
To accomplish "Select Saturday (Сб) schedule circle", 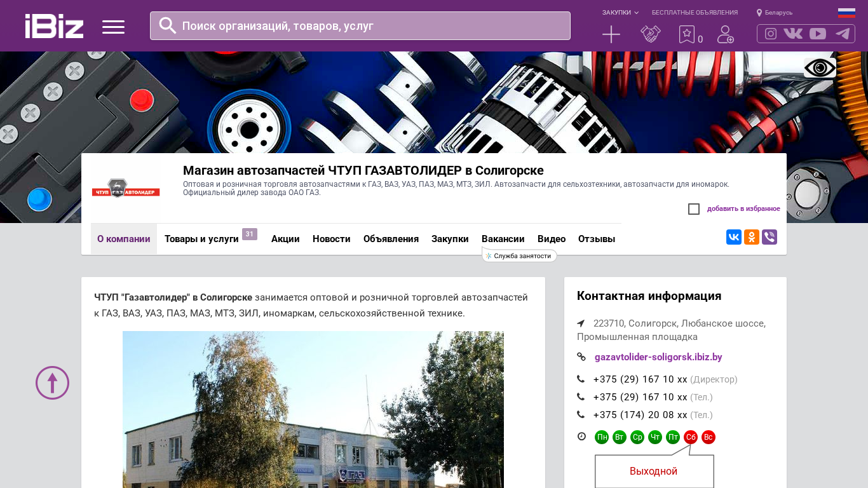I will (691, 437).
